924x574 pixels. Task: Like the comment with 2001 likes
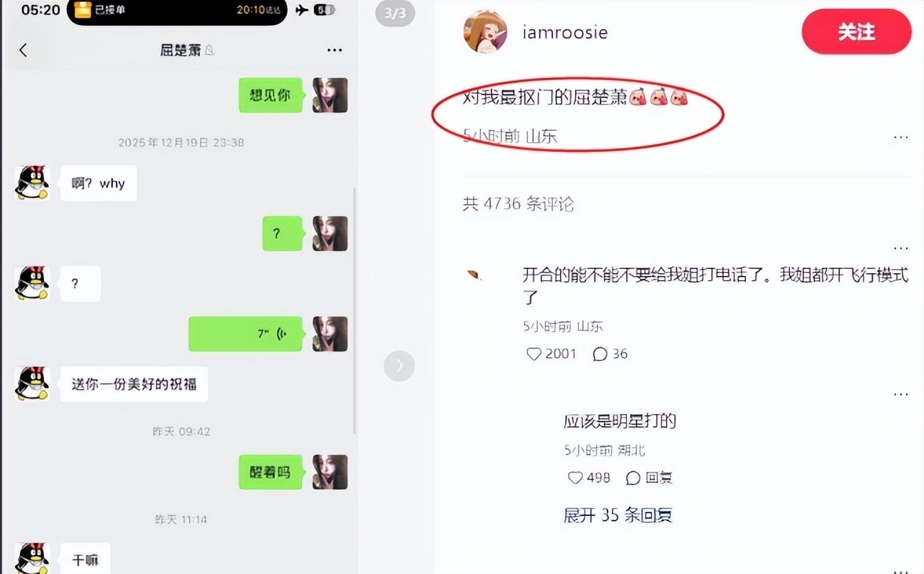(x=551, y=354)
